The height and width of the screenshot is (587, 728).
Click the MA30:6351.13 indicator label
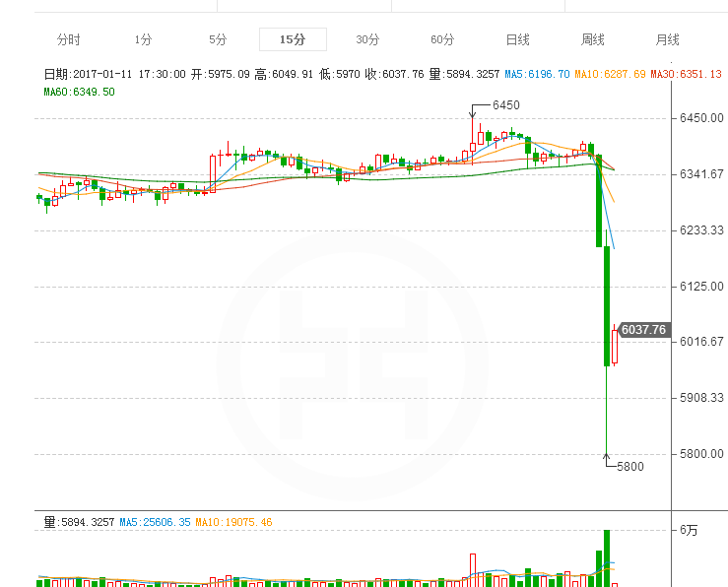point(687,74)
